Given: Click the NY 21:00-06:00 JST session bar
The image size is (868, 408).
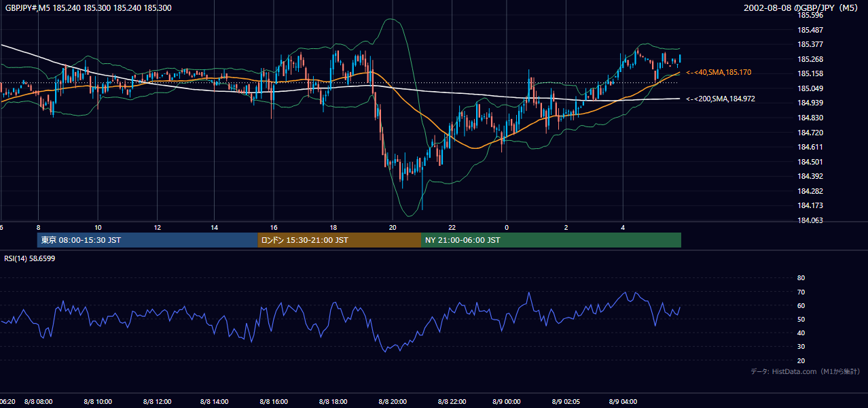Looking at the screenshot, I should click(x=551, y=240).
